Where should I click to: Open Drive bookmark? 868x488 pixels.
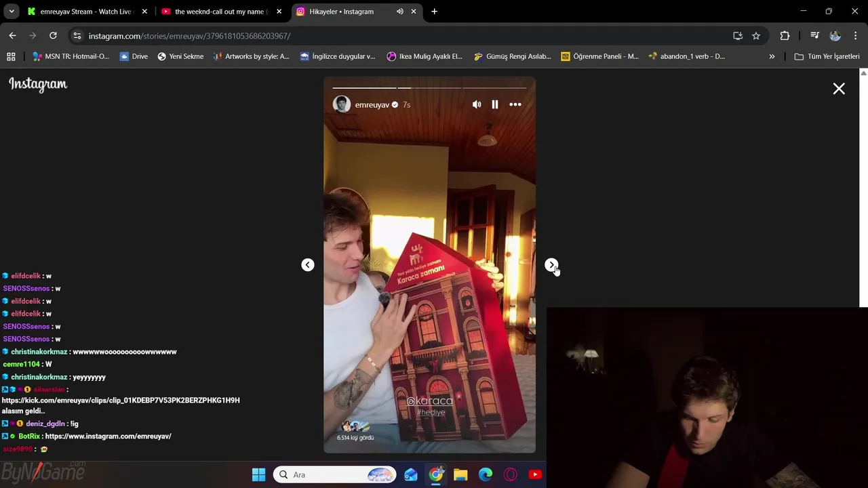pyautogui.click(x=134, y=56)
